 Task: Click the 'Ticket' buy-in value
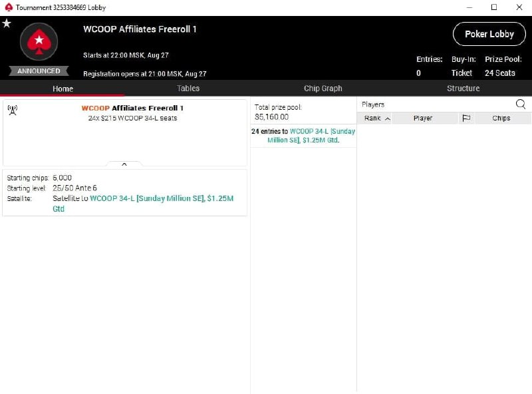click(462, 73)
